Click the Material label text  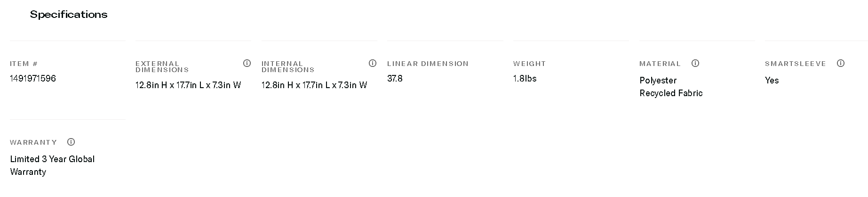(x=660, y=64)
